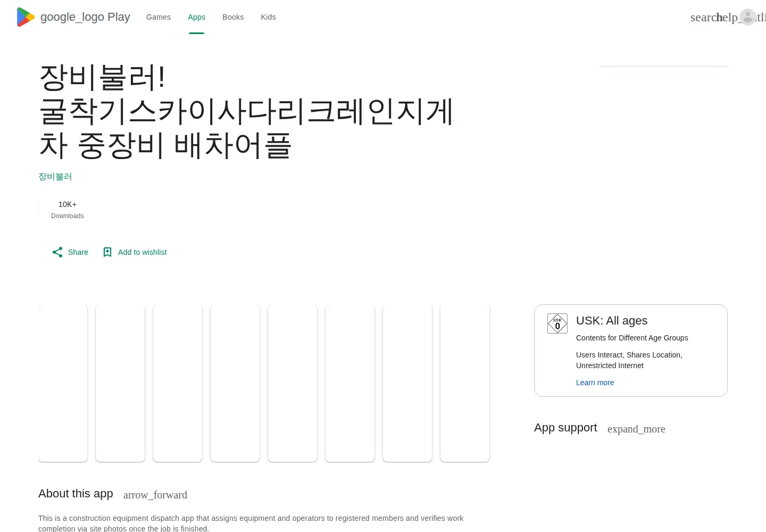Click the Share icon

pos(57,252)
